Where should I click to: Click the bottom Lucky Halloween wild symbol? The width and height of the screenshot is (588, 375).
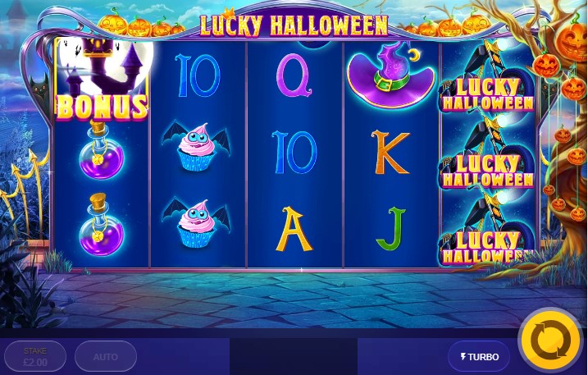point(488,229)
